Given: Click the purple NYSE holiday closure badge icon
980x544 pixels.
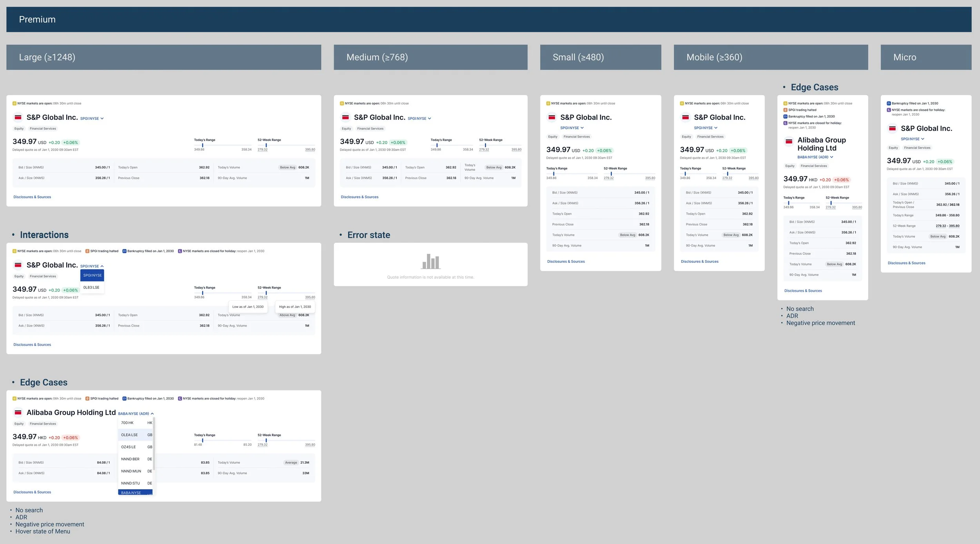Looking at the screenshot, I should 180,251.
